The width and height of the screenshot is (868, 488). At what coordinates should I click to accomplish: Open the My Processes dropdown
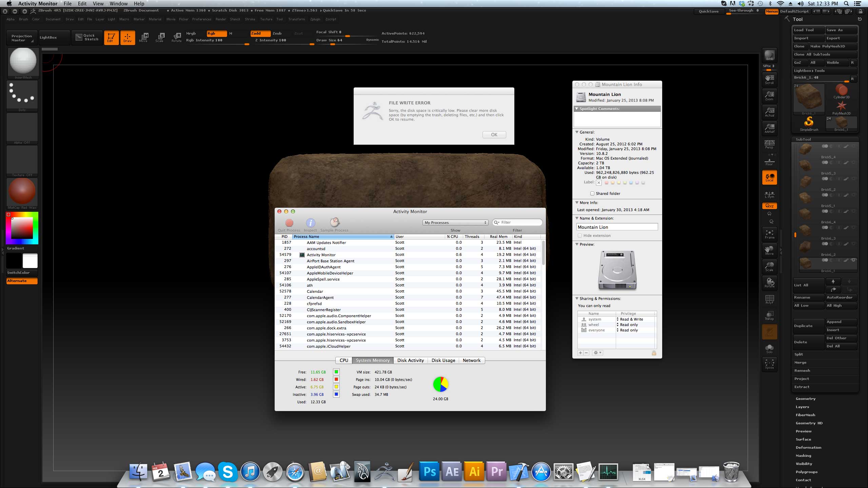click(x=455, y=223)
